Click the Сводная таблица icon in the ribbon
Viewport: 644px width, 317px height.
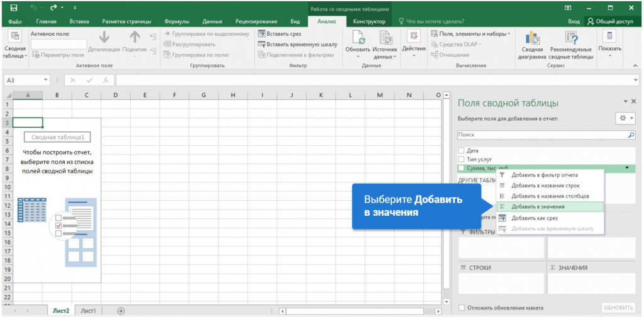(x=15, y=36)
